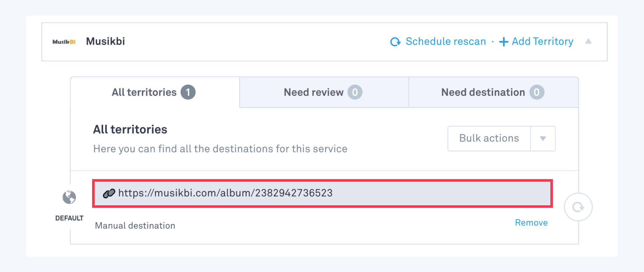
Task: Click the globe DEFAULT territory icon
Action: pos(69,197)
